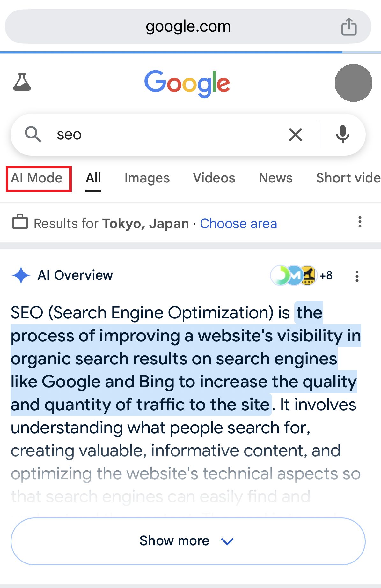Image resolution: width=381 pixels, height=588 pixels.
Task: Click the Choose area link
Action: tap(238, 223)
